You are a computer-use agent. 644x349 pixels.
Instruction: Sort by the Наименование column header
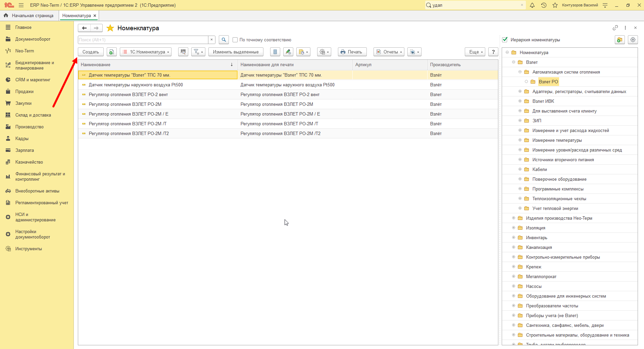pyautogui.click(x=158, y=65)
